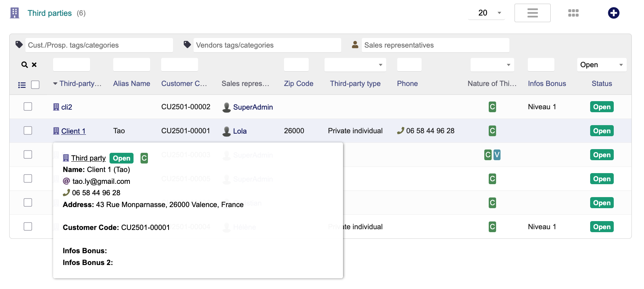Viewport: 644px width, 289px height.
Task: Click the green Open status badge for cli2
Action: point(602,107)
